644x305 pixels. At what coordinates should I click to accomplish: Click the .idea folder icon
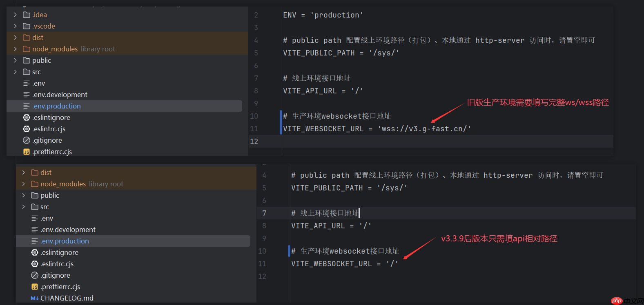point(27,15)
